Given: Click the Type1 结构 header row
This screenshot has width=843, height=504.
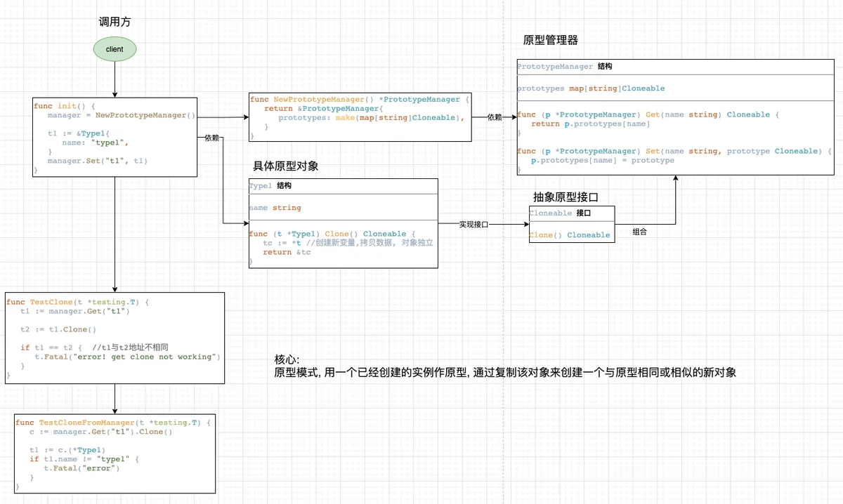Looking at the screenshot, I should 343,186.
